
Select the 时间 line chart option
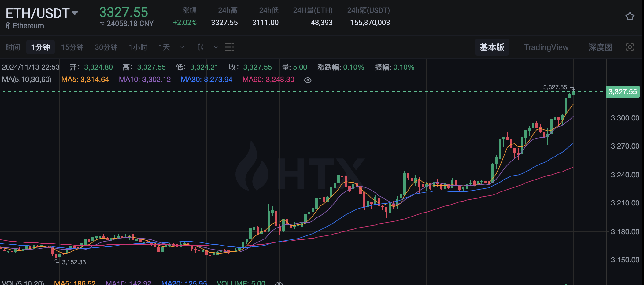[x=13, y=47]
